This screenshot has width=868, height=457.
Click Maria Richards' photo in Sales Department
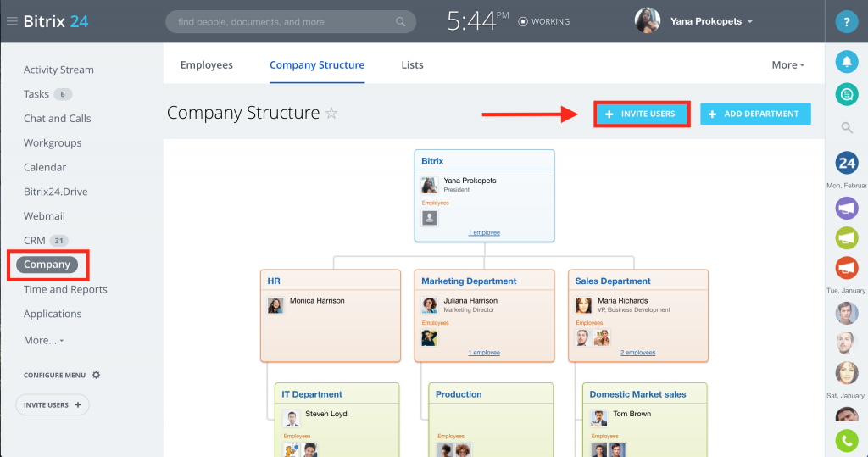[583, 305]
